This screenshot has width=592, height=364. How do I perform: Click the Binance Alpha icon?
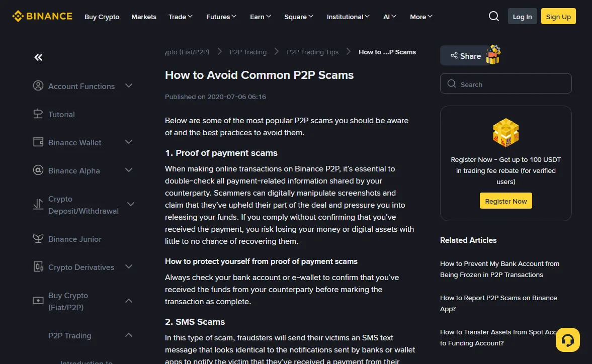coord(38,170)
